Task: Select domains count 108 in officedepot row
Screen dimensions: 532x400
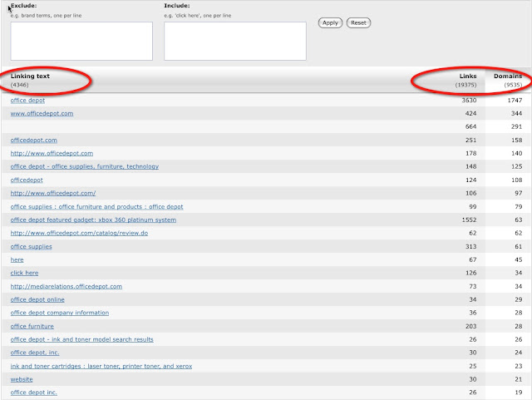Action: click(517, 180)
